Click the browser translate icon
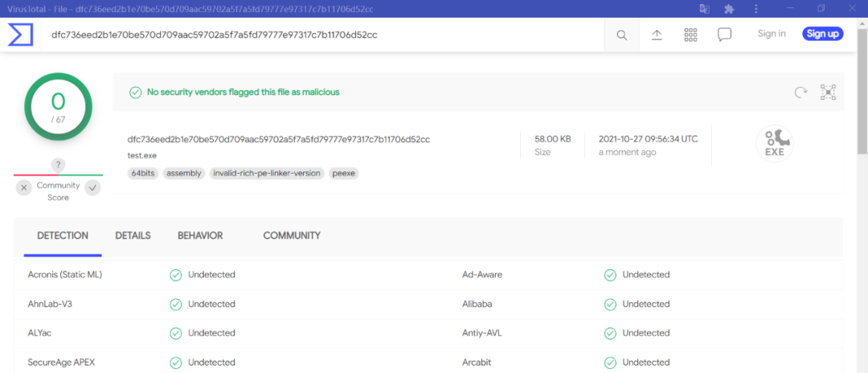Image resolution: width=868 pixels, height=373 pixels. 704,9
